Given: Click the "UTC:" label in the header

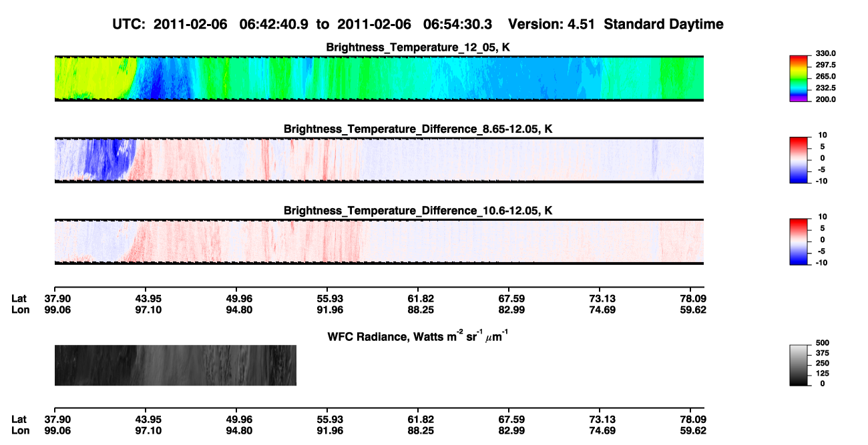Looking at the screenshot, I should [x=130, y=25].
